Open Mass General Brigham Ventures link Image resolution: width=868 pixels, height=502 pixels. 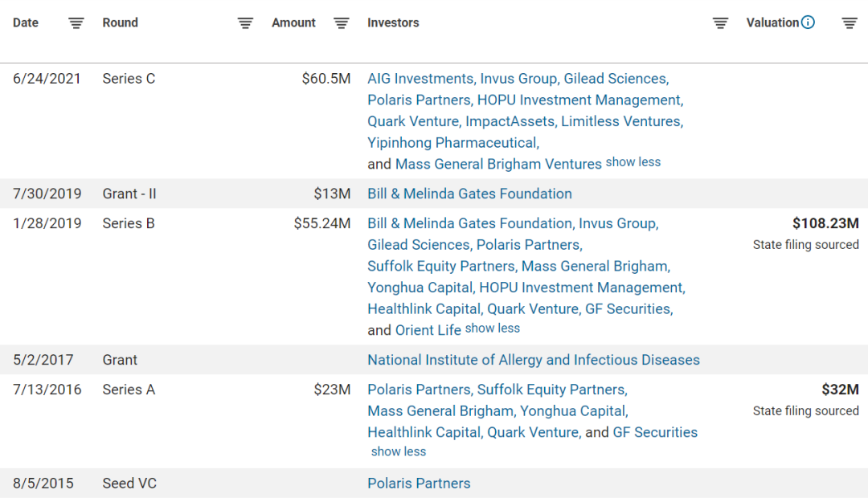pyautogui.click(x=498, y=164)
